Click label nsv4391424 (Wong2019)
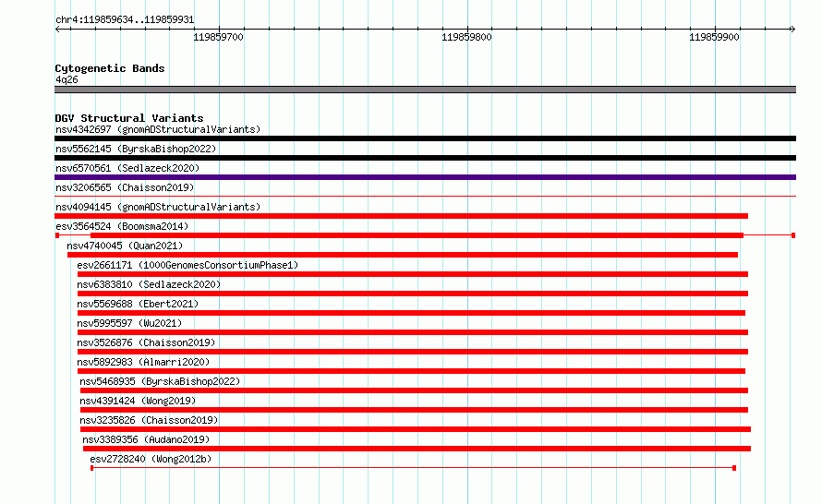Image resolution: width=822 pixels, height=504 pixels. (138, 401)
